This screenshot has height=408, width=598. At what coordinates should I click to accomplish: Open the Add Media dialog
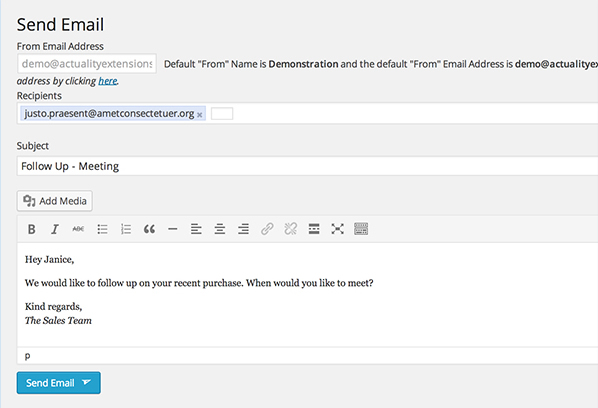pos(55,201)
